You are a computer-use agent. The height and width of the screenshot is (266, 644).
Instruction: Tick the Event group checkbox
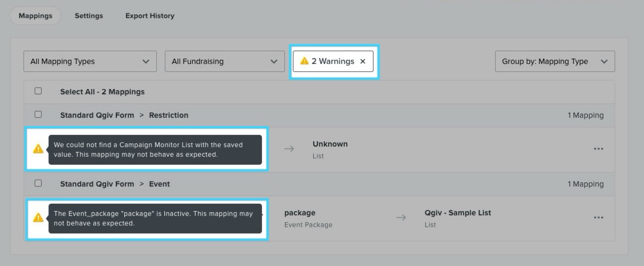click(38, 183)
